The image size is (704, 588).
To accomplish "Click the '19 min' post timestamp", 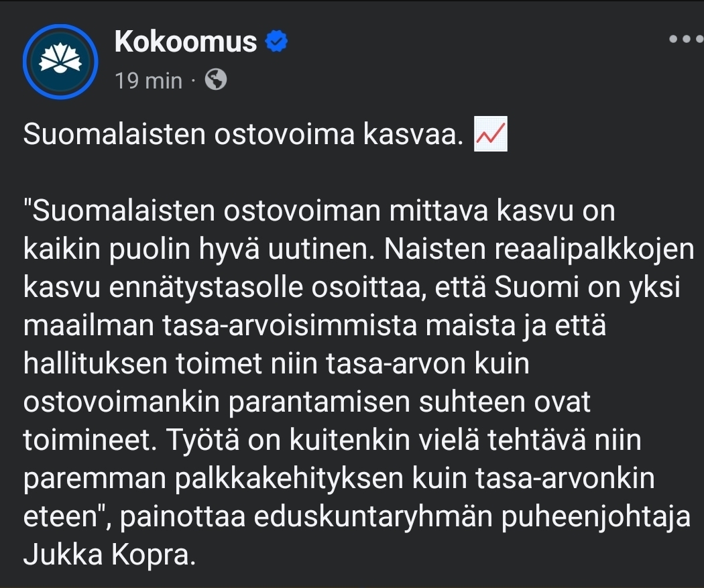I will coord(148,80).
